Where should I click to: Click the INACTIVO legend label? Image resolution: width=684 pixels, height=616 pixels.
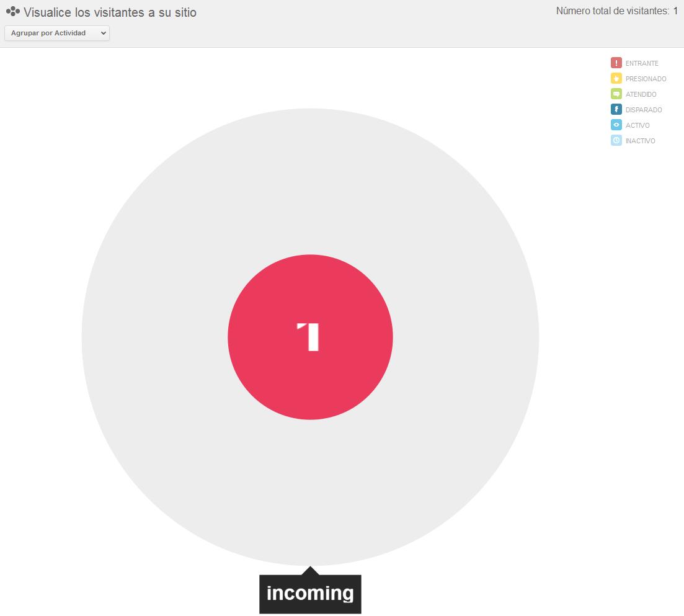click(x=640, y=141)
